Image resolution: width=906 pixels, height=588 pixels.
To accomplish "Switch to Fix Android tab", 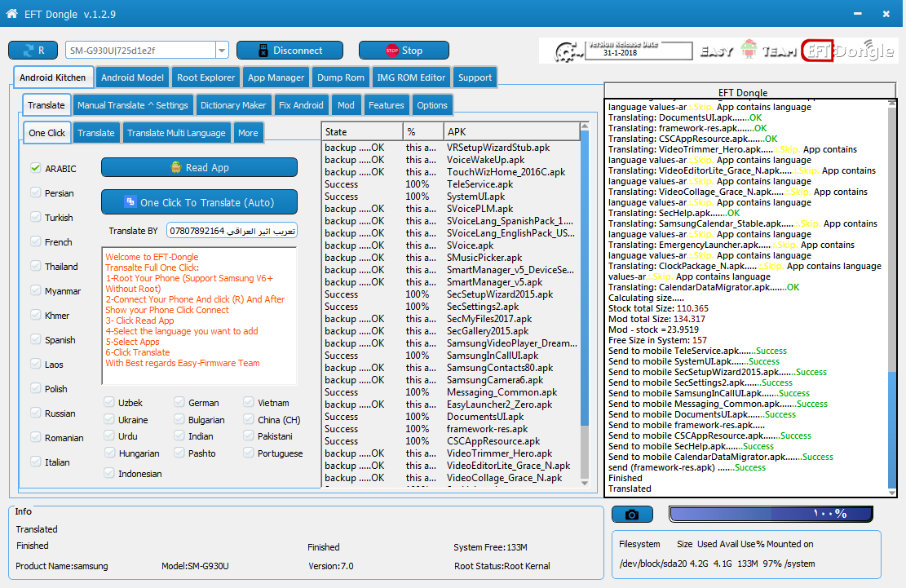I will (301, 105).
